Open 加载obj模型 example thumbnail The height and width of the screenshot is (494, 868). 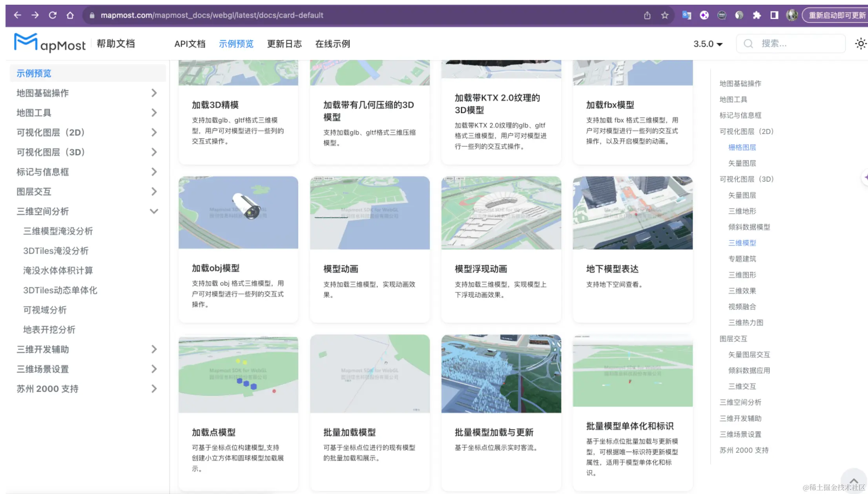tap(238, 212)
